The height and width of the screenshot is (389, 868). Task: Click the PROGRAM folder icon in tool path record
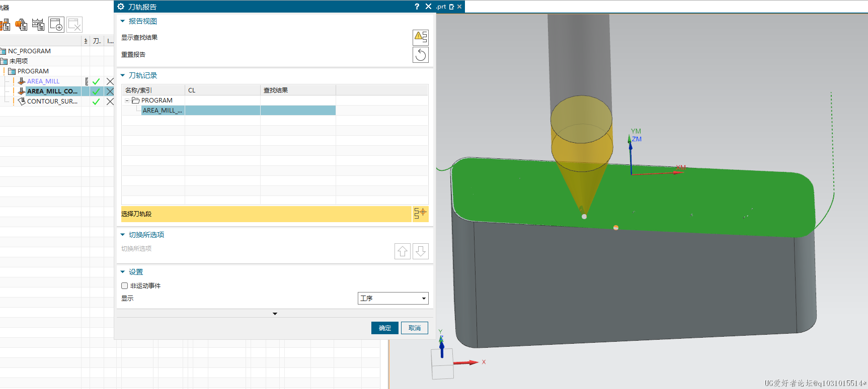[136, 101]
